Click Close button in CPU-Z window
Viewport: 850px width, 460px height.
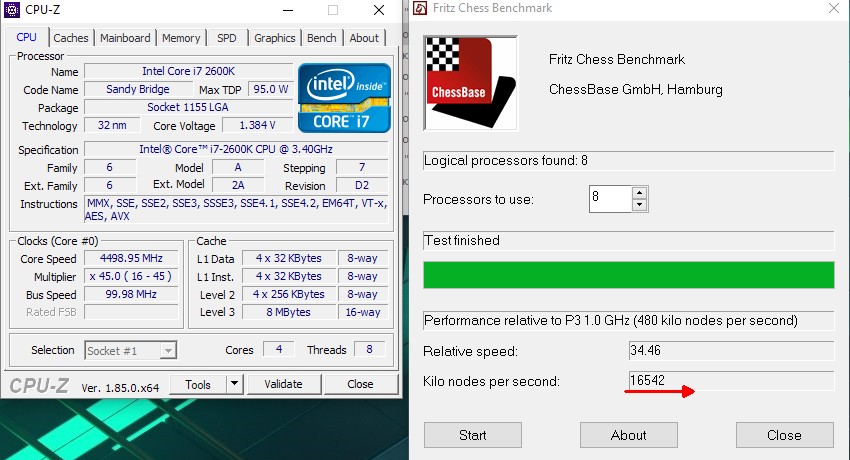[360, 384]
